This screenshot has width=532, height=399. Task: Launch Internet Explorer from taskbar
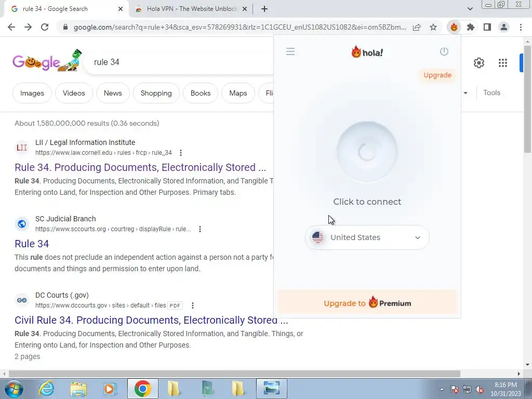point(46,389)
